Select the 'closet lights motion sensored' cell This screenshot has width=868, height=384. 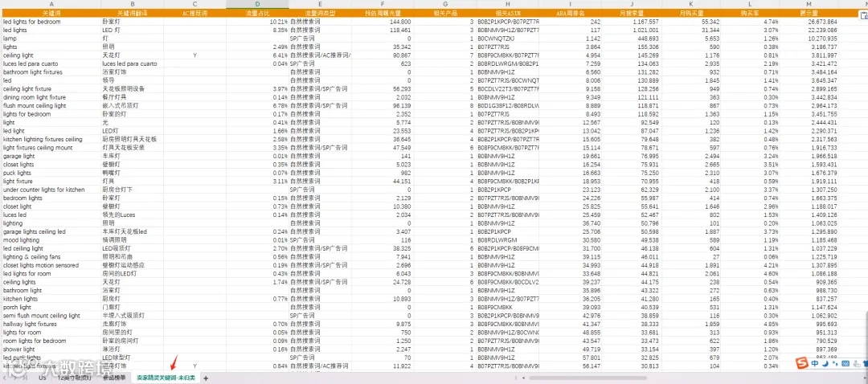51,265
